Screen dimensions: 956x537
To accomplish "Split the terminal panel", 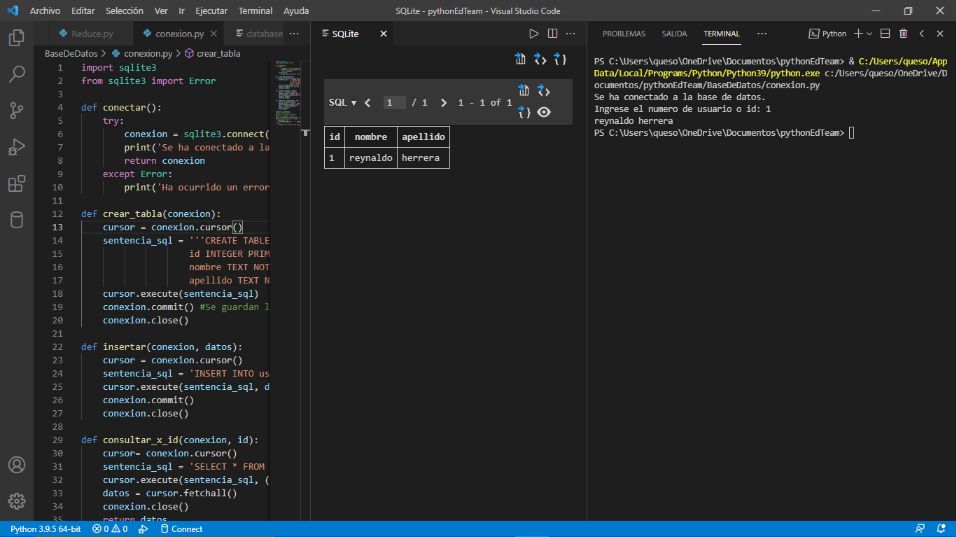I will click(x=885, y=34).
